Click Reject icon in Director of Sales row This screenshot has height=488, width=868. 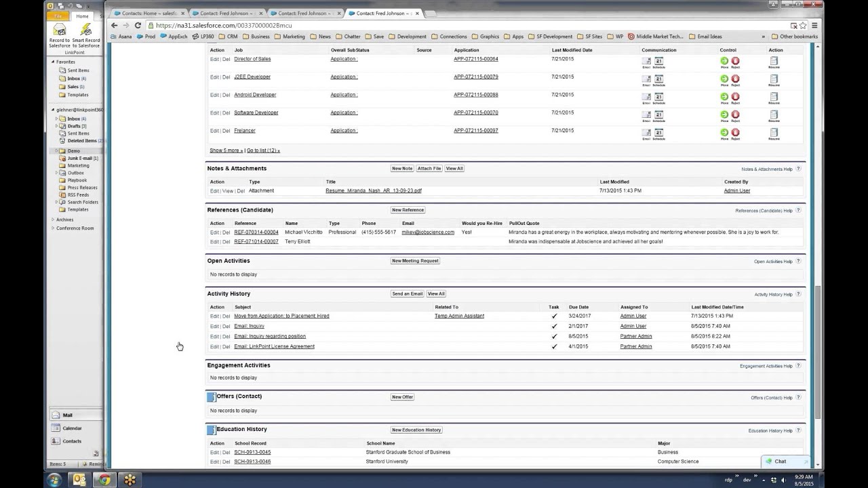coord(735,61)
